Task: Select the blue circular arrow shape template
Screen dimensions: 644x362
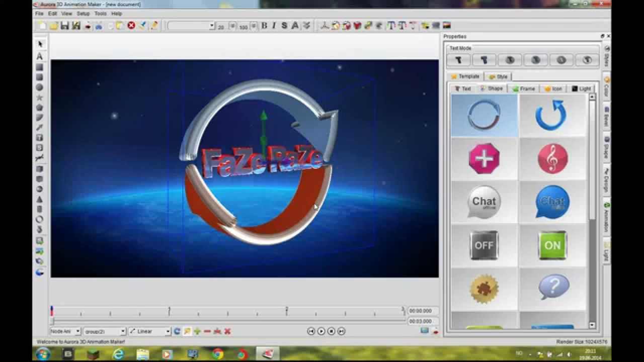Action: [552, 115]
